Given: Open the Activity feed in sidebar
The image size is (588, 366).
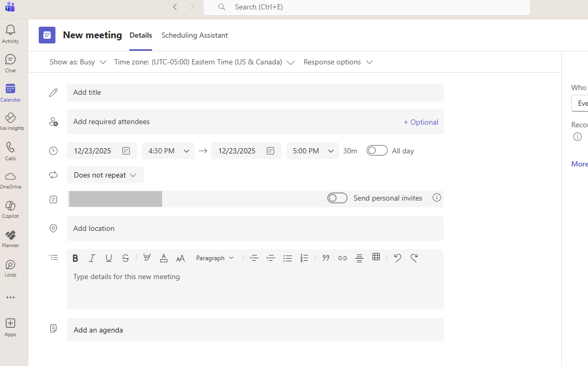Looking at the screenshot, I should (x=10, y=34).
